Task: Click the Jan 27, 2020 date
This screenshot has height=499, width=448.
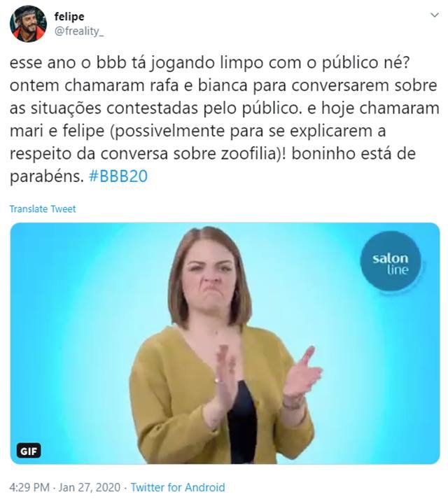Action: tap(90, 487)
